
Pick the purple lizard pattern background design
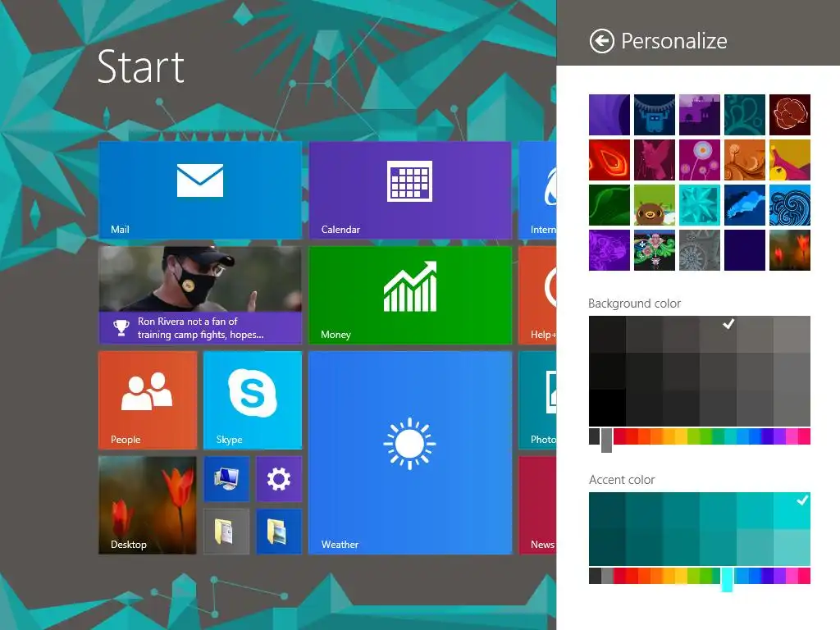(609, 250)
